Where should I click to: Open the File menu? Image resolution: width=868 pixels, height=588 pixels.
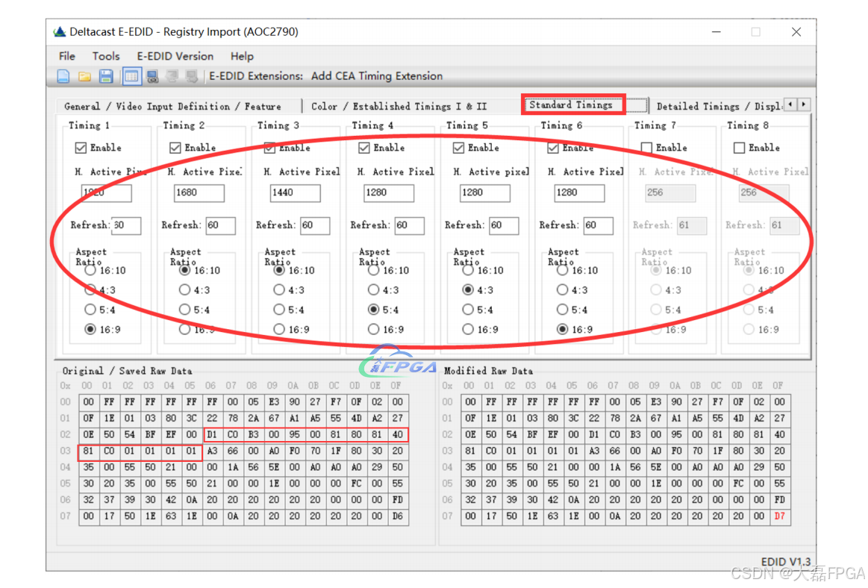[67, 56]
